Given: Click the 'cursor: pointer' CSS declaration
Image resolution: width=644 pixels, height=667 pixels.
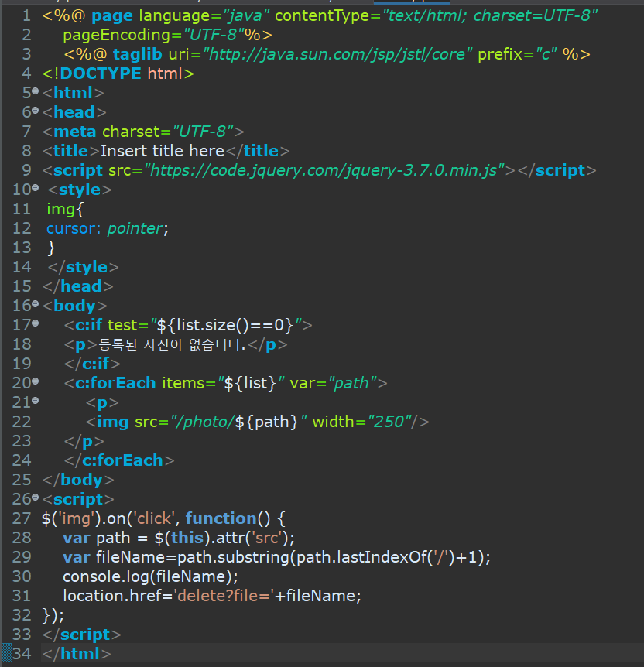Looking at the screenshot, I should point(108,228).
